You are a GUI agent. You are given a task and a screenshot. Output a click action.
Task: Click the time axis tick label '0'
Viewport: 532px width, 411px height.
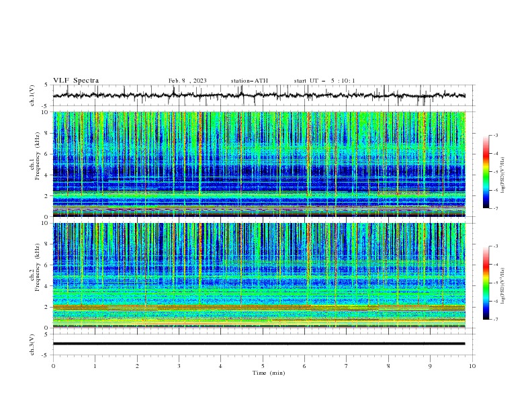(x=53, y=366)
